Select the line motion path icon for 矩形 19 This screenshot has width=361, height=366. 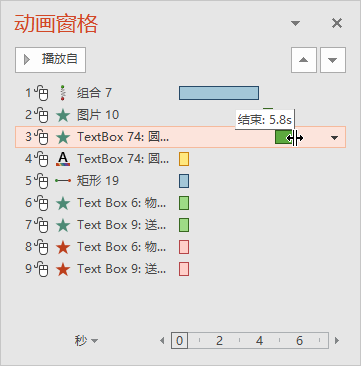(x=63, y=181)
